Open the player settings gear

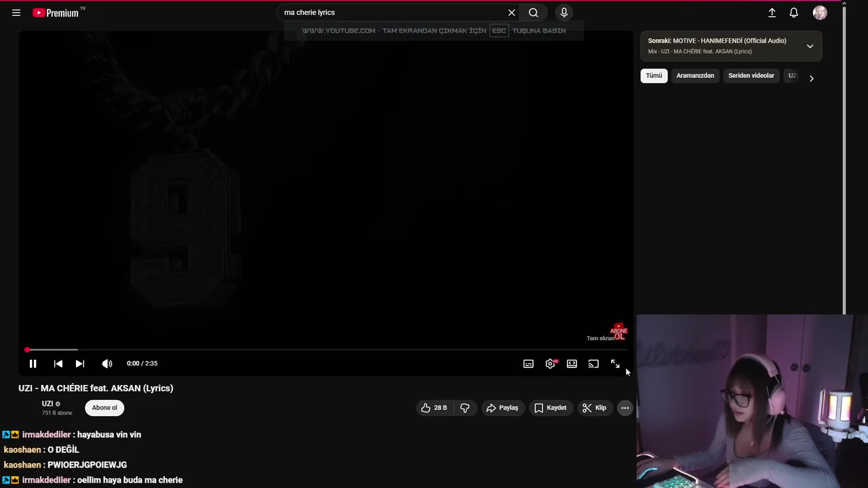tap(550, 364)
